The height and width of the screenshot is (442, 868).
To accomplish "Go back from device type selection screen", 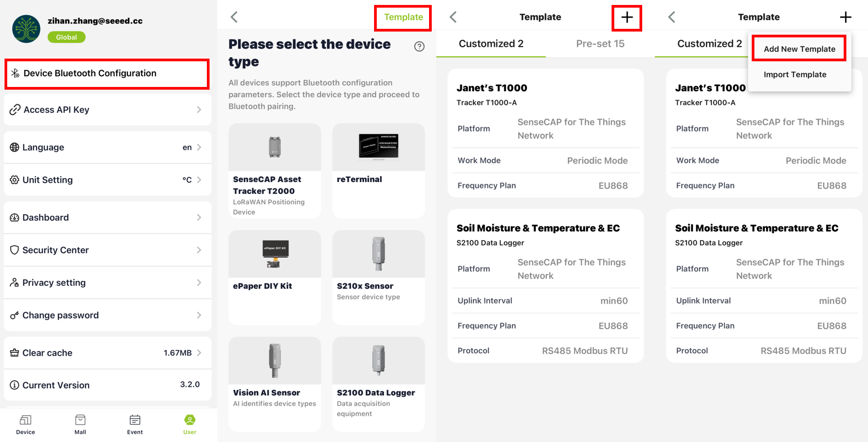I will [x=234, y=17].
